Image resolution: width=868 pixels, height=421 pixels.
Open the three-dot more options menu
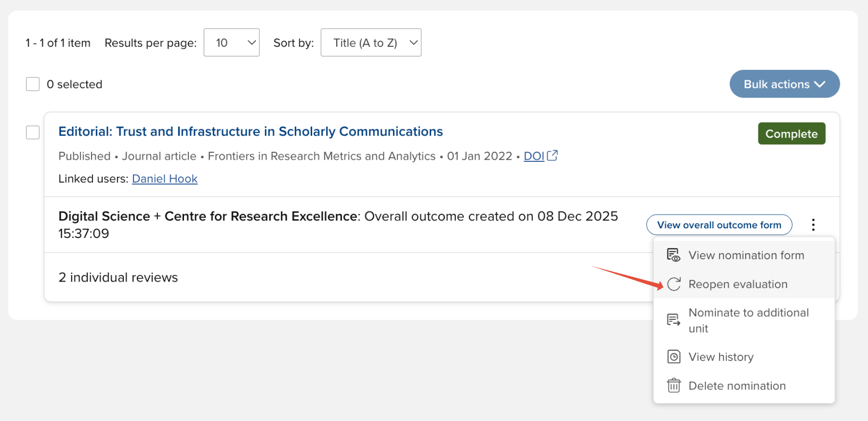pos(813,225)
